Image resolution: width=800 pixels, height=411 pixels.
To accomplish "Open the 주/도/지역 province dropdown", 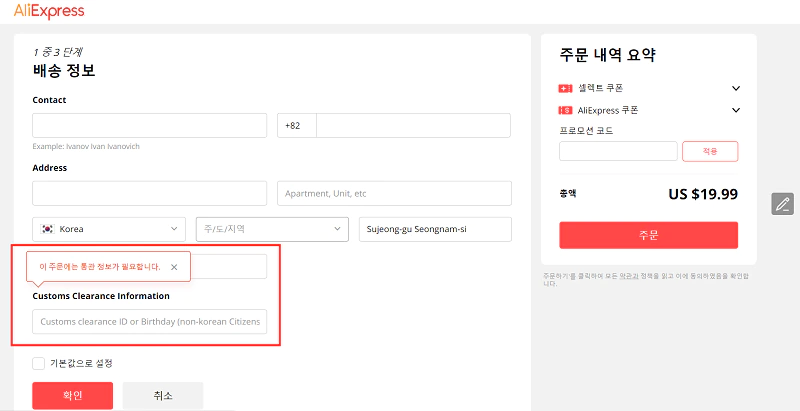I will (272, 229).
